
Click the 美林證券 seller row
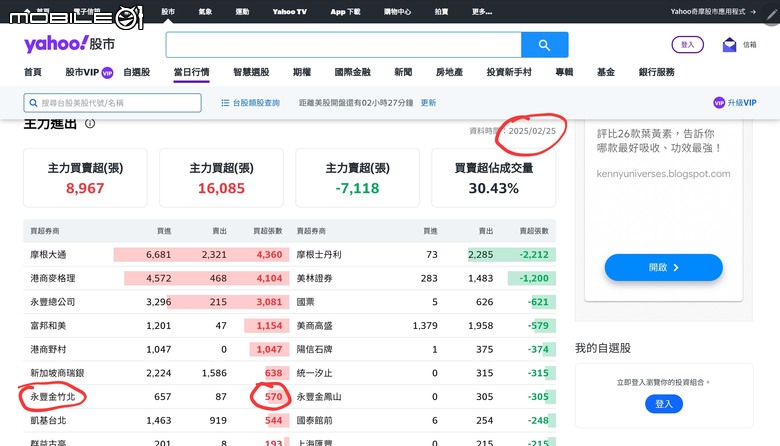(423, 278)
